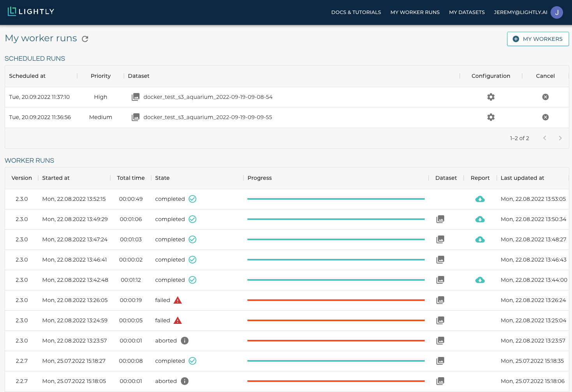
Task: Sort worker runs by Last updated at
Action: tap(523, 178)
